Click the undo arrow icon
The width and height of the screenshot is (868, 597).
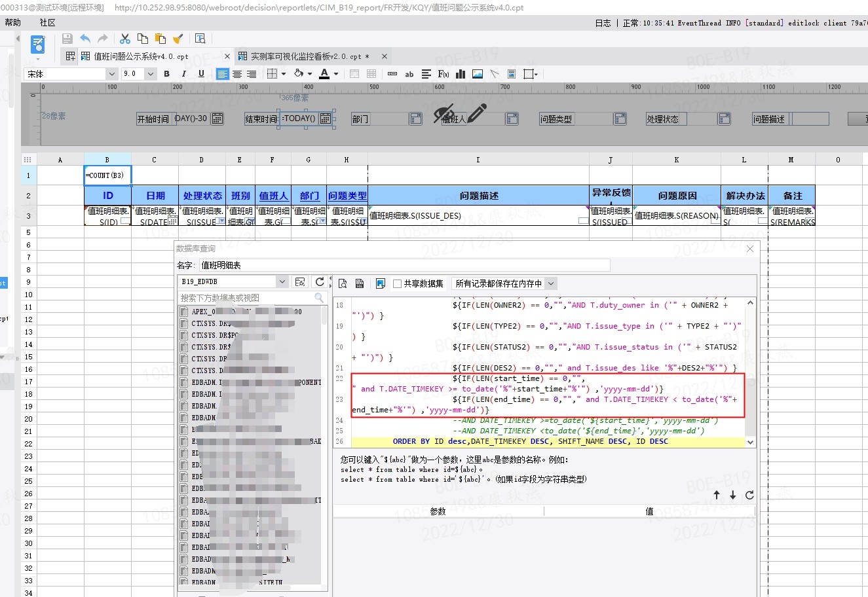(85, 39)
